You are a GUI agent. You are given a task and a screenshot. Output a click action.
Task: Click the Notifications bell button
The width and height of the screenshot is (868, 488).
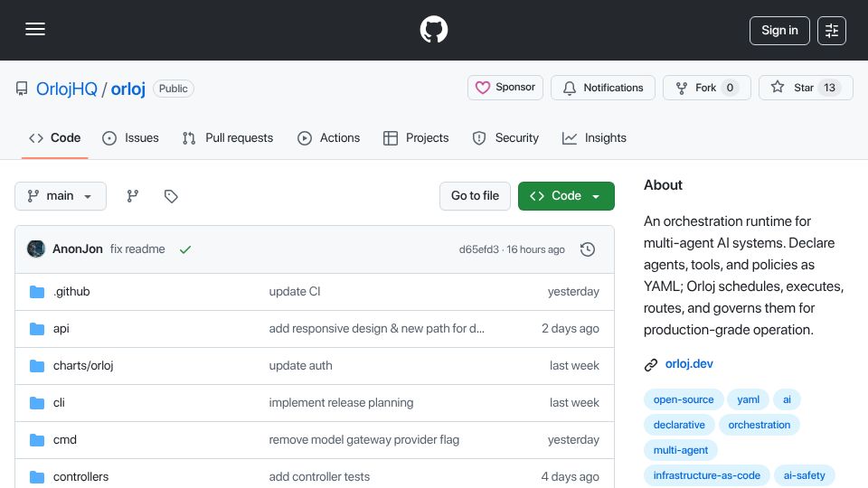(x=603, y=88)
